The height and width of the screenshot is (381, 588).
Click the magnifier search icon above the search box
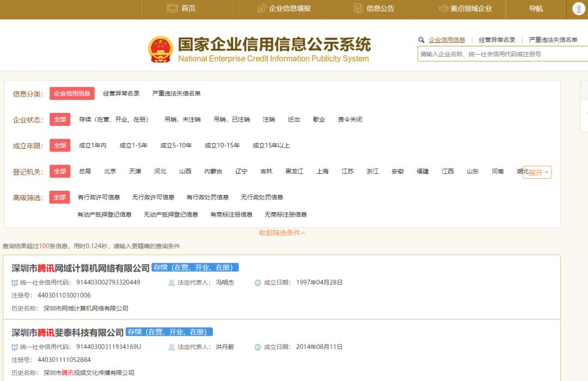click(421, 40)
